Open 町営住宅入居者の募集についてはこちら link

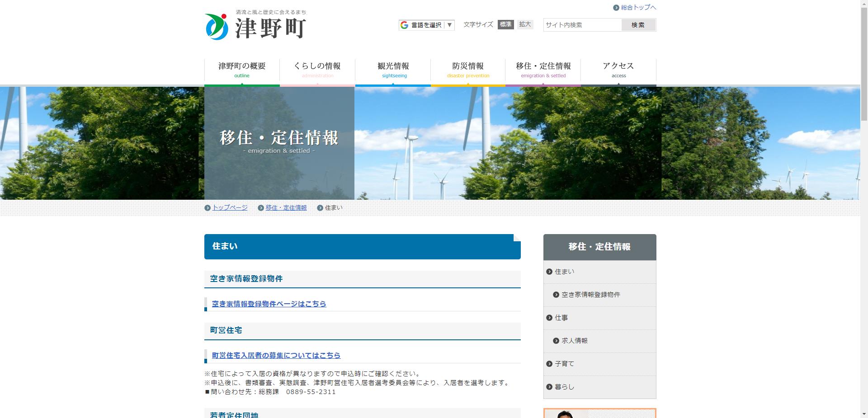(x=277, y=355)
